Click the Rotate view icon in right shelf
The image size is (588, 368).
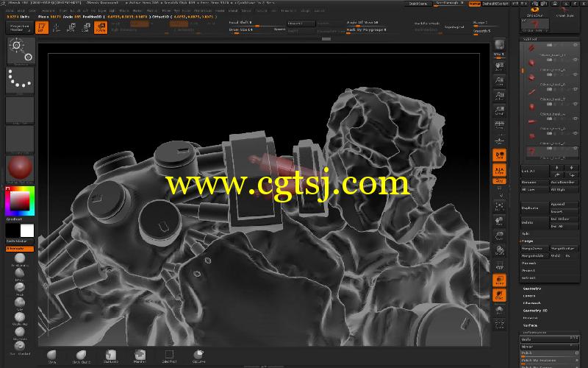499,250
